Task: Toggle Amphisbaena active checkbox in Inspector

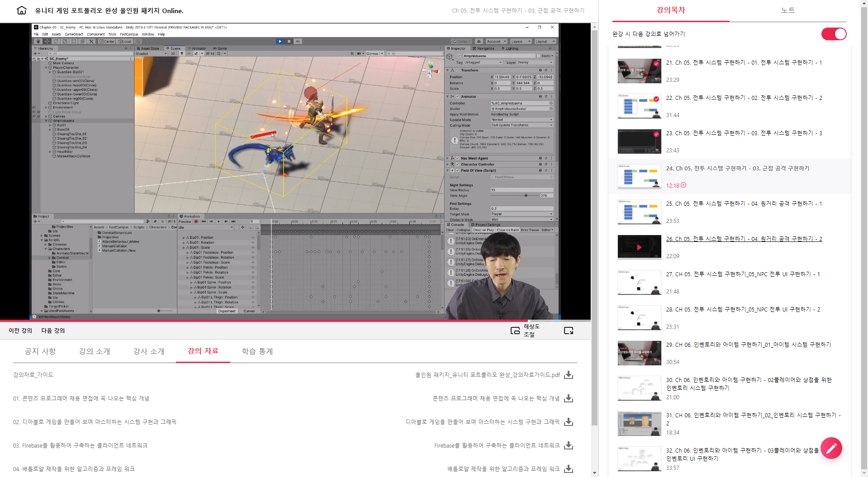Action: click(460, 56)
